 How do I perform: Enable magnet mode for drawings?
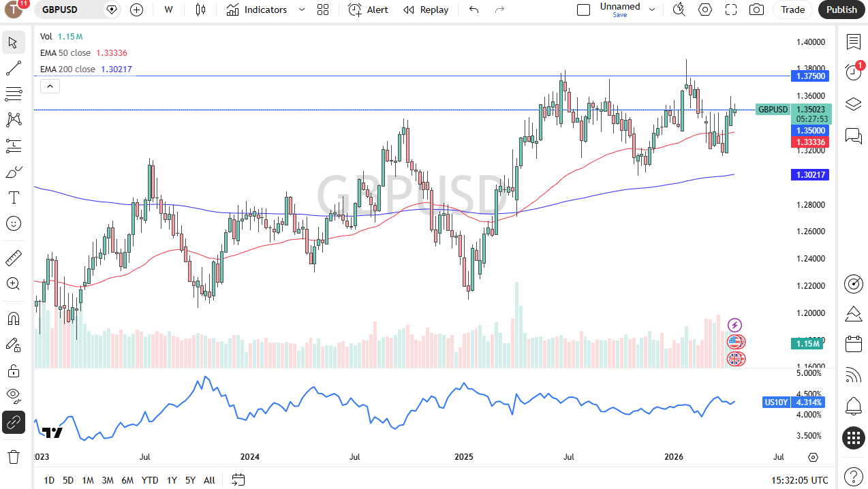14,318
